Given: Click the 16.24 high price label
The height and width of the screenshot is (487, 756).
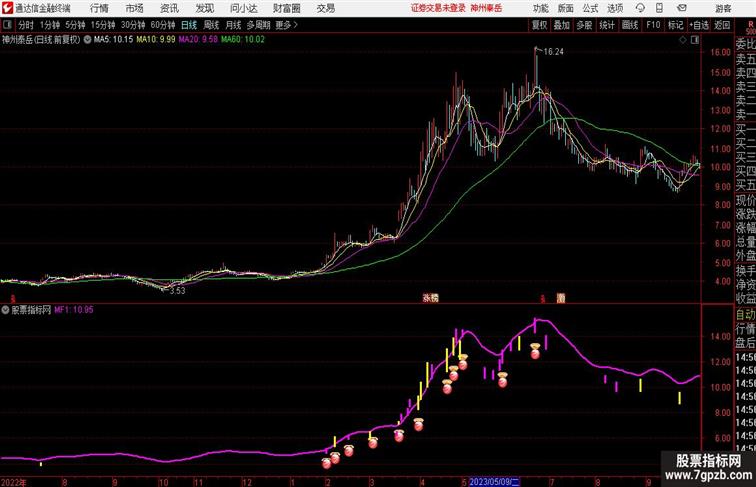Looking at the screenshot, I should coord(553,52).
